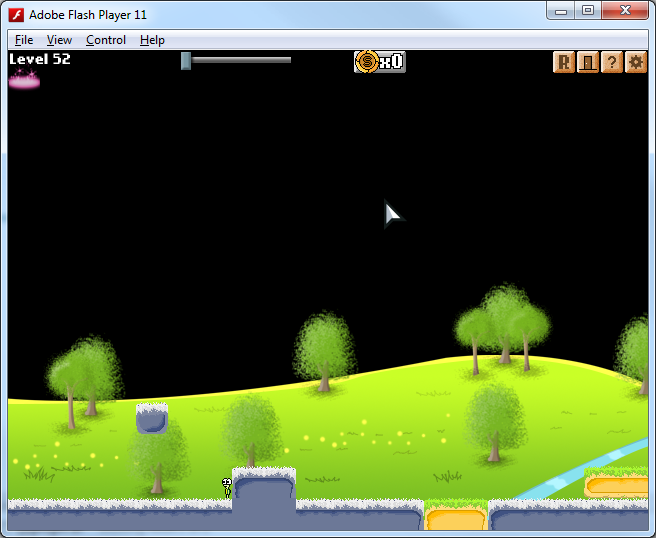Click the Level 52 label

coord(40,59)
